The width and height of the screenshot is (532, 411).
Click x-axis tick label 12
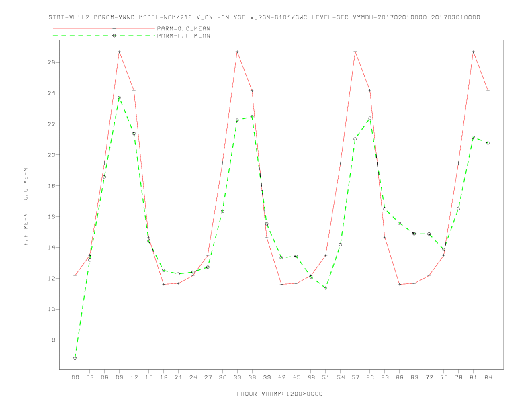coord(134,377)
